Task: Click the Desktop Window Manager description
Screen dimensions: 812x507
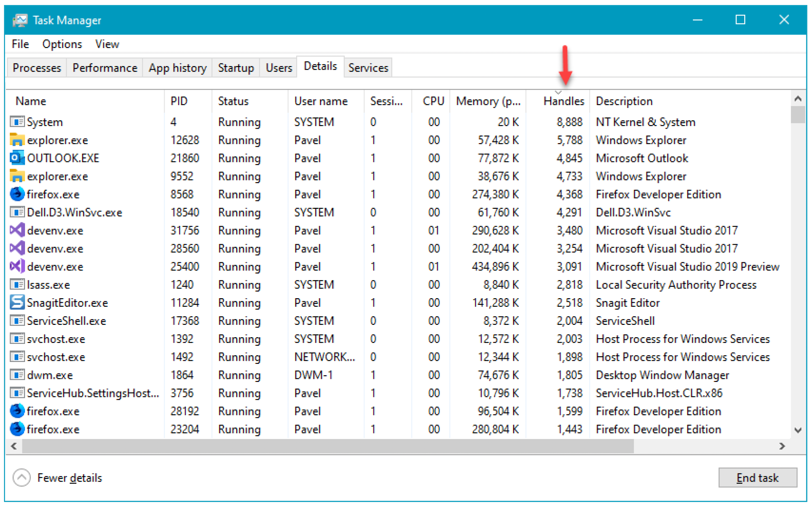Action: click(663, 375)
